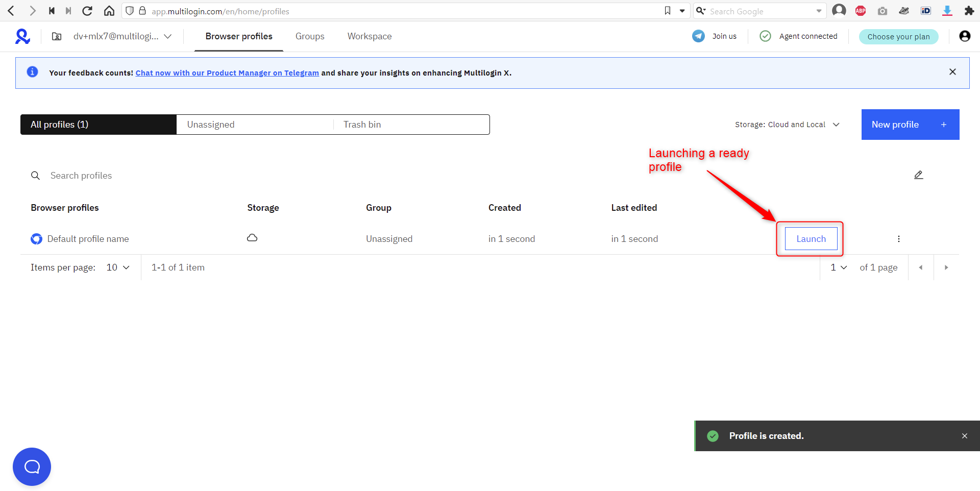Click the Join us link
This screenshot has width=980, height=491.
(x=724, y=36)
